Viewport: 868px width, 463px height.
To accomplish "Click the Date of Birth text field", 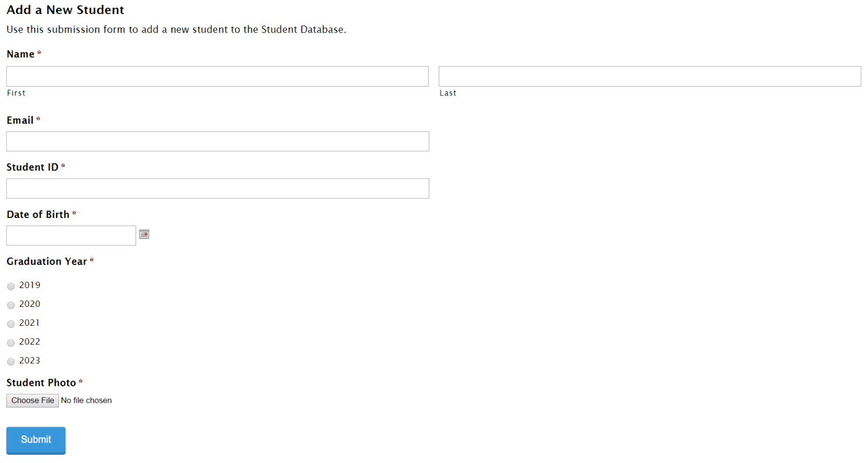I will pos(71,235).
